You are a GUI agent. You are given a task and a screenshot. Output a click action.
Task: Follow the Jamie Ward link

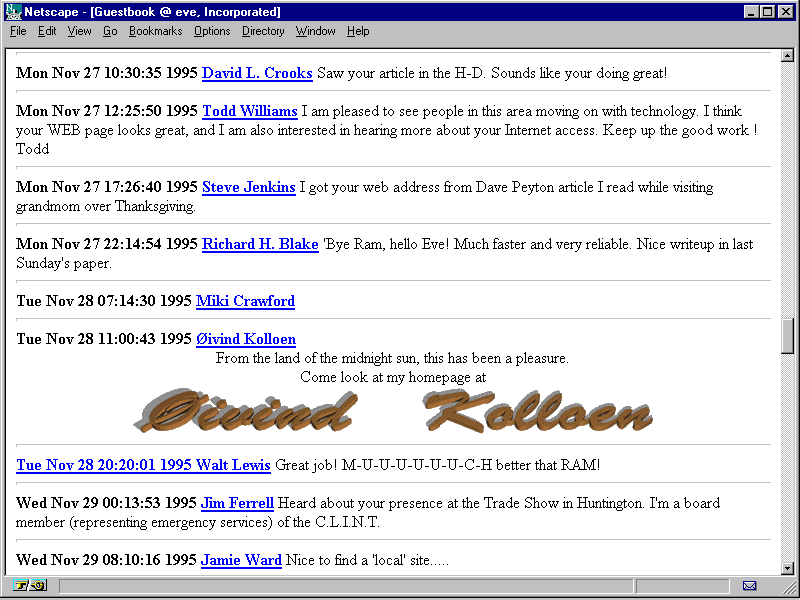click(241, 560)
